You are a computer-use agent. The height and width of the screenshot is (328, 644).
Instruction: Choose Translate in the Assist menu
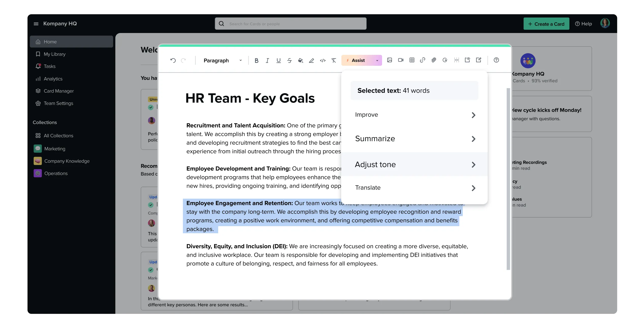[415, 187]
